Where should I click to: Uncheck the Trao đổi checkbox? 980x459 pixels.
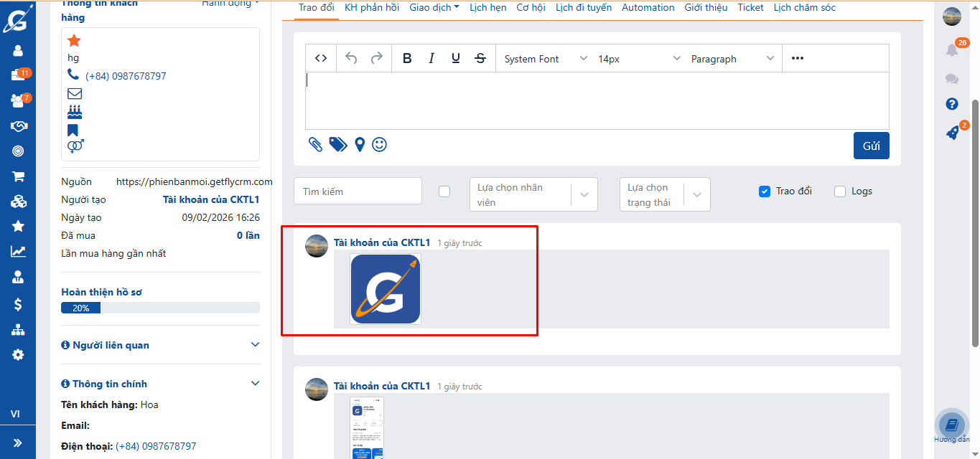(x=765, y=191)
